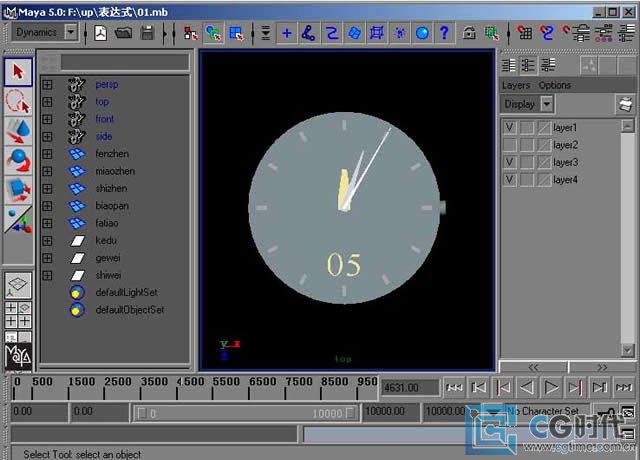Select defaultObjectSet in the outliner
The width and height of the screenshot is (640, 460).
click(x=130, y=310)
